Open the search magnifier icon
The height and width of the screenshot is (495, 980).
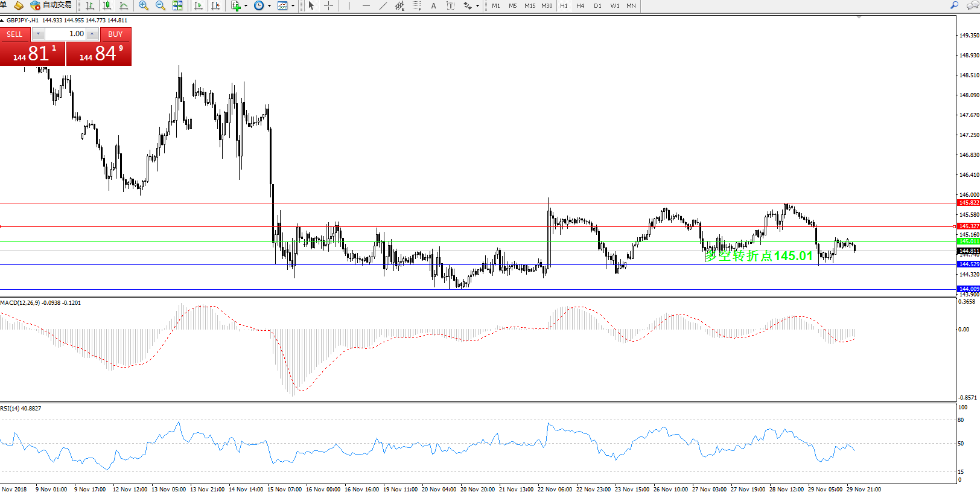pyautogui.click(x=954, y=5)
